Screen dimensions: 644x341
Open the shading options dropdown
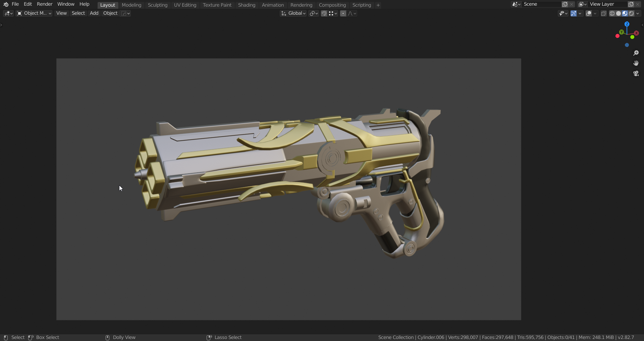(x=638, y=13)
